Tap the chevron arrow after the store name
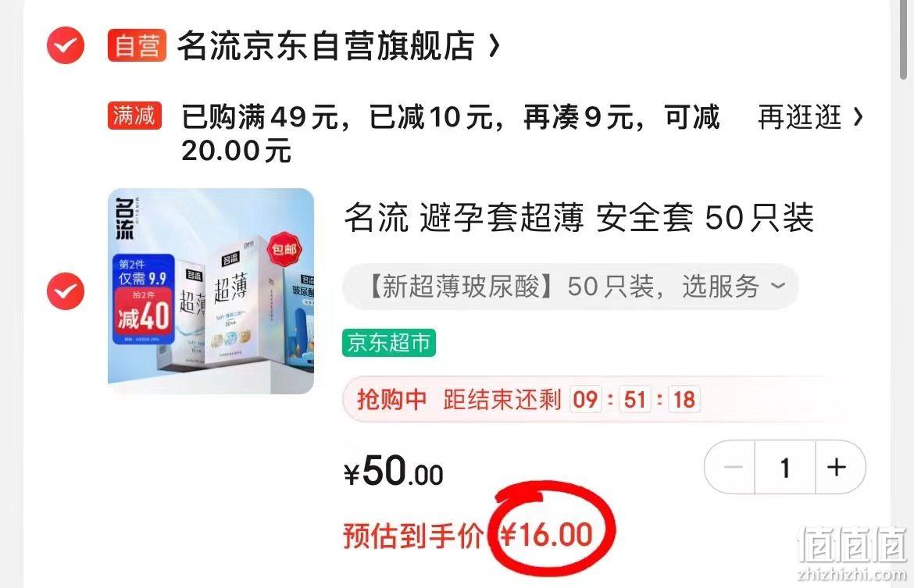This screenshot has width=914, height=588. (494, 45)
